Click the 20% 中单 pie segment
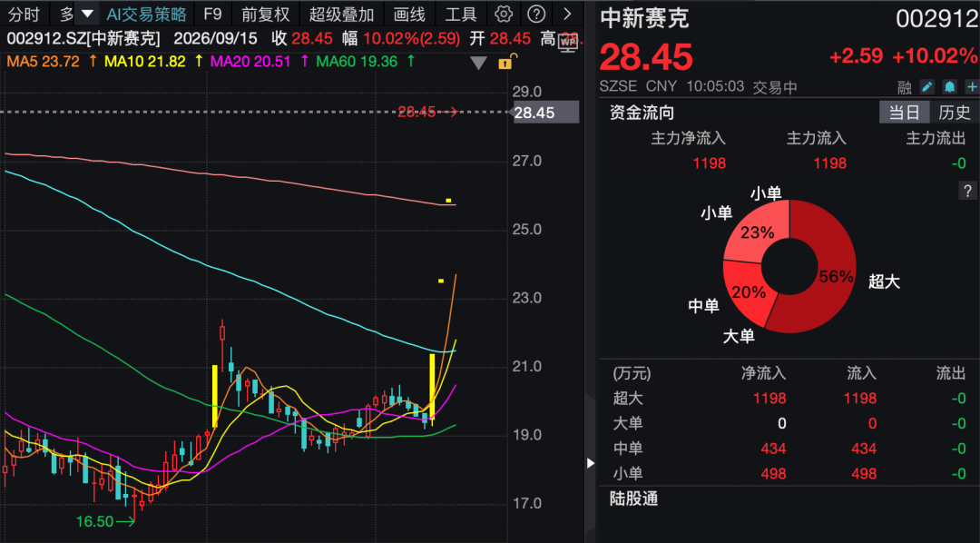 (x=748, y=292)
